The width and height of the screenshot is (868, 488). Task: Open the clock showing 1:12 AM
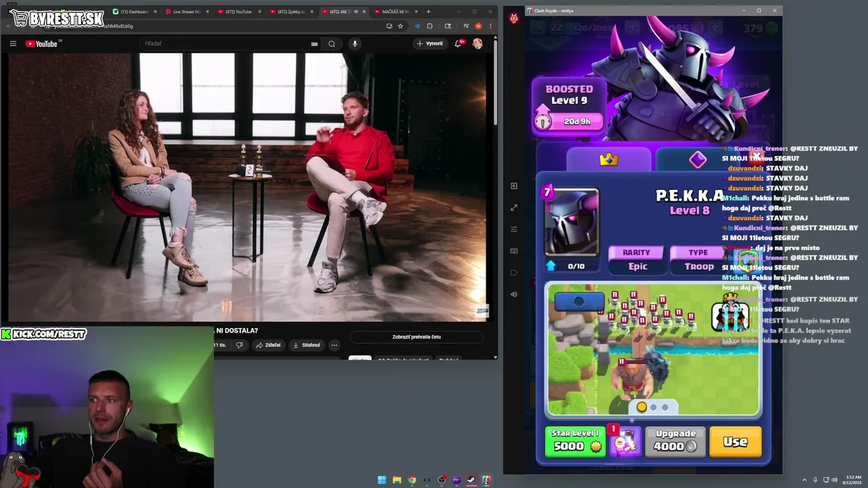tap(853, 480)
